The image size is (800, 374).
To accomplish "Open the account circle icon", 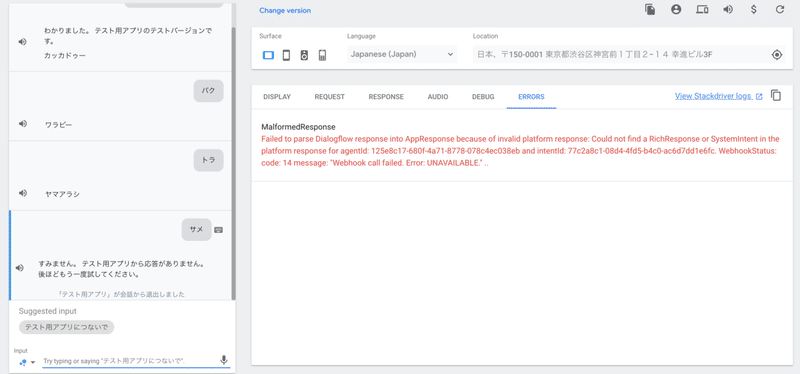I will tap(676, 10).
